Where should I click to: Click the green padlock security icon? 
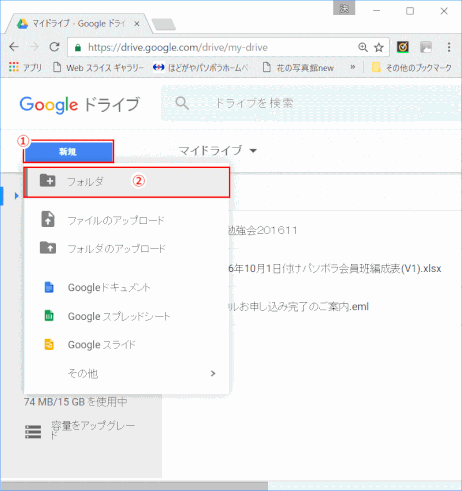[x=78, y=48]
